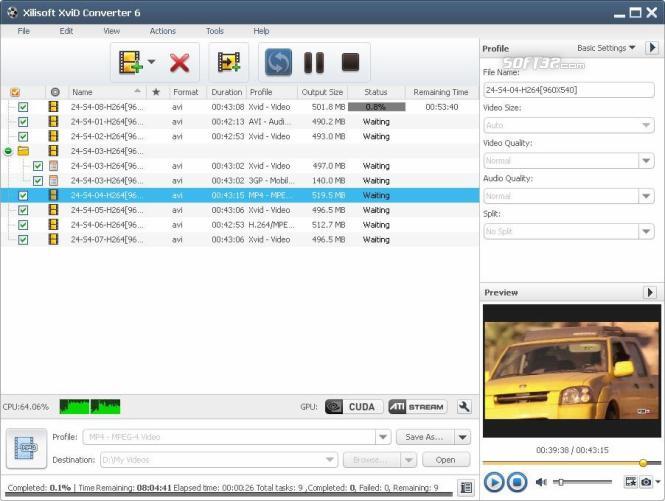Click the preview seek slider handle
The image size is (665, 501).
tap(643, 462)
